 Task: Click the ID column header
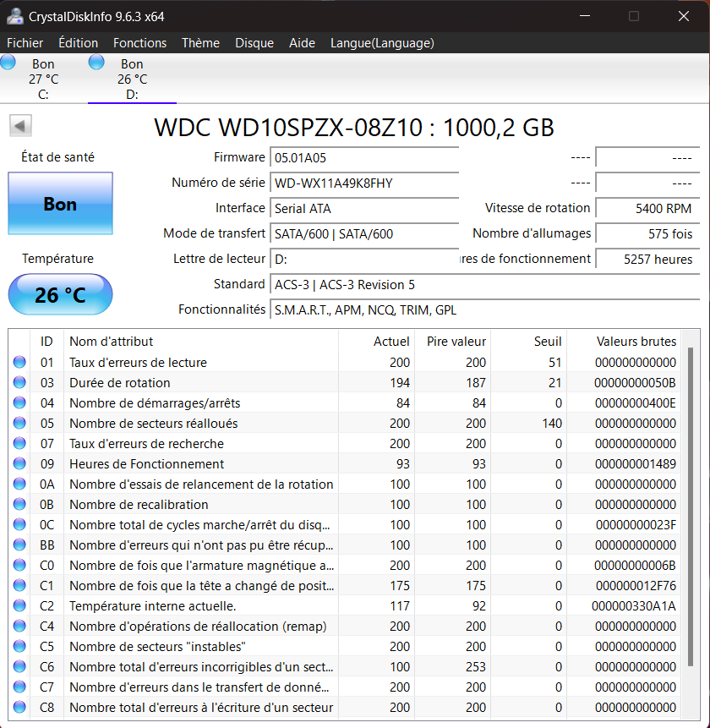pyautogui.click(x=46, y=342)
